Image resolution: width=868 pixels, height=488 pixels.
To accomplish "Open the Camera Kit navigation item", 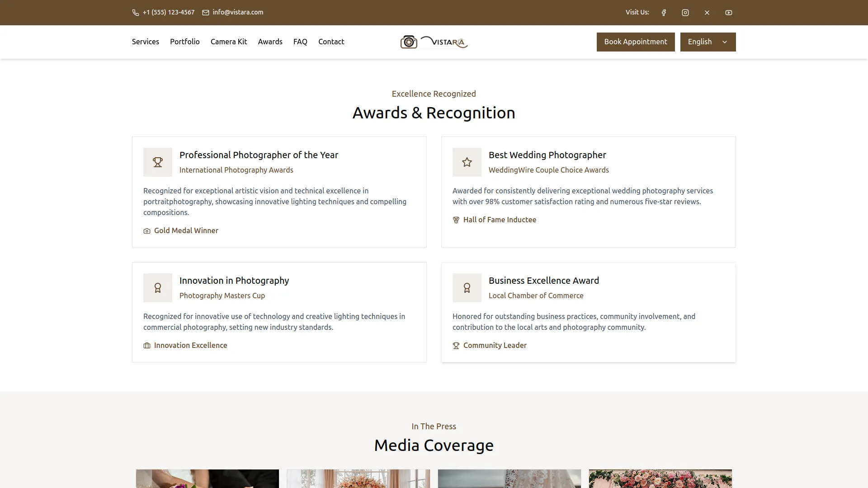I will [229, 42].
